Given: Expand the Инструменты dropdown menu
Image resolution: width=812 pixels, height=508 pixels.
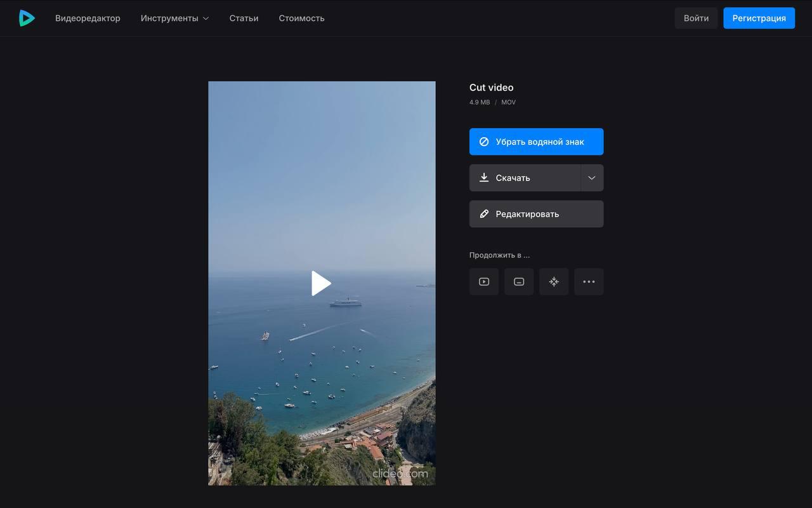Looking at the screenshot, I should (x=174, y=18).
